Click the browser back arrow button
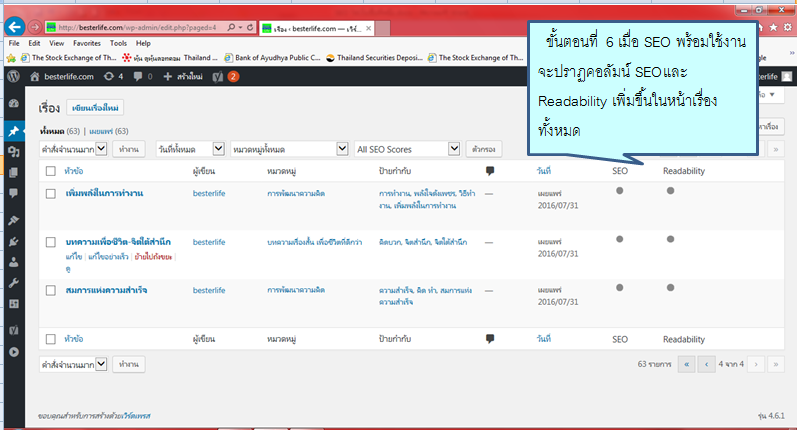 [14, 26]
